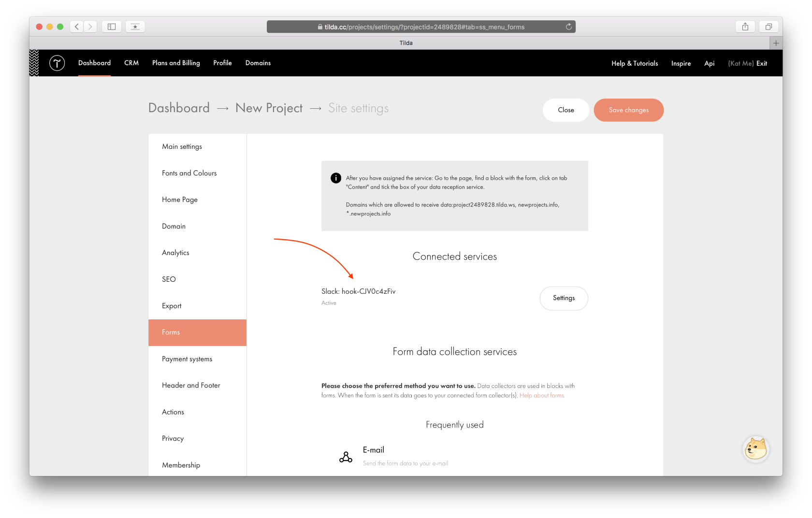Open a new browser tab with the plus
Viewport: 812px width, 518px height.
pos(776,43)
